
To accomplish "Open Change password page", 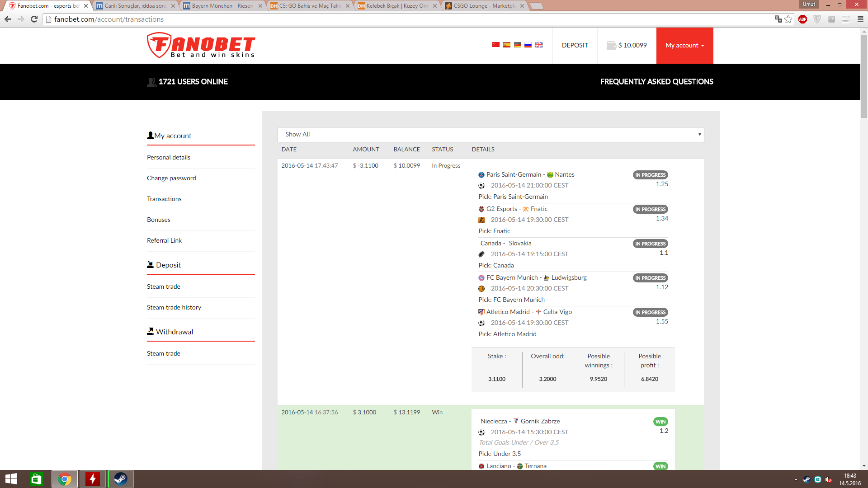I will pos(171,178).
